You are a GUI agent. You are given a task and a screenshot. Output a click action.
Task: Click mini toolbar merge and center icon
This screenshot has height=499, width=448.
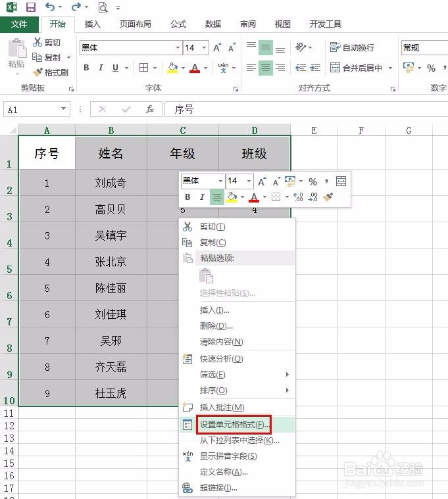341,181
